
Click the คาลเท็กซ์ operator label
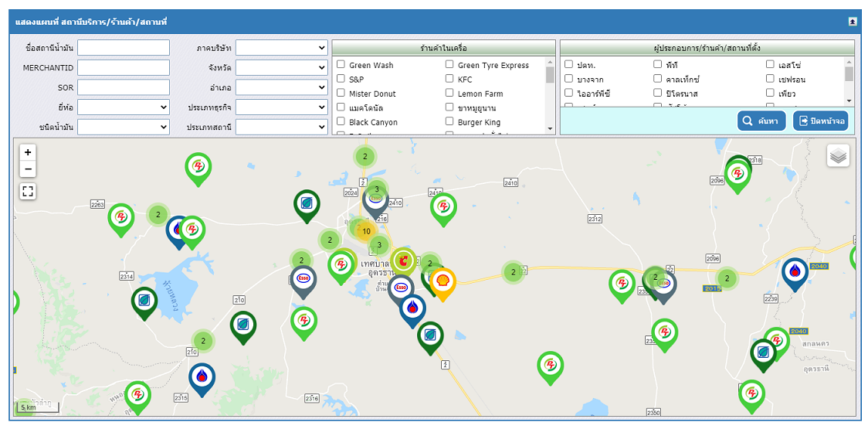tap(684, 80)
